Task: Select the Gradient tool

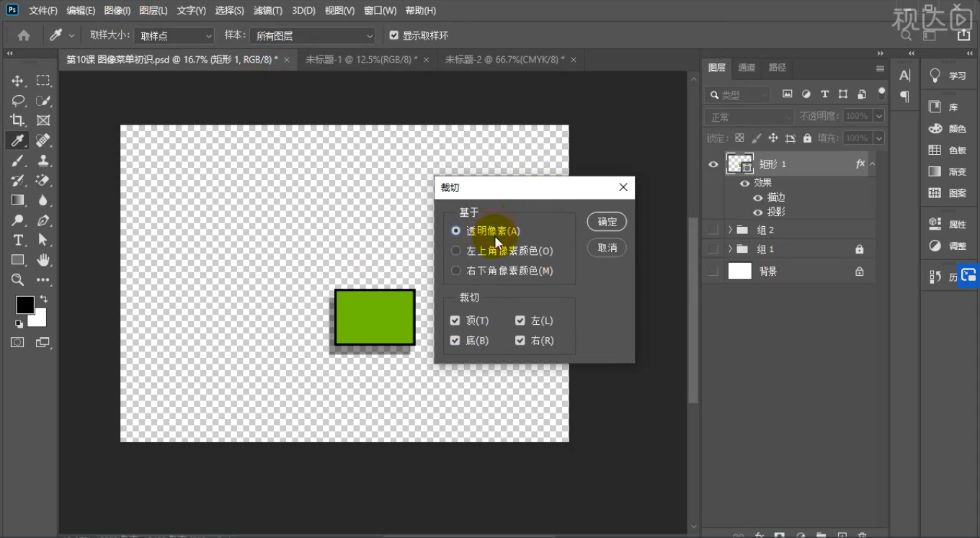Action: click(x=18, y=200)
